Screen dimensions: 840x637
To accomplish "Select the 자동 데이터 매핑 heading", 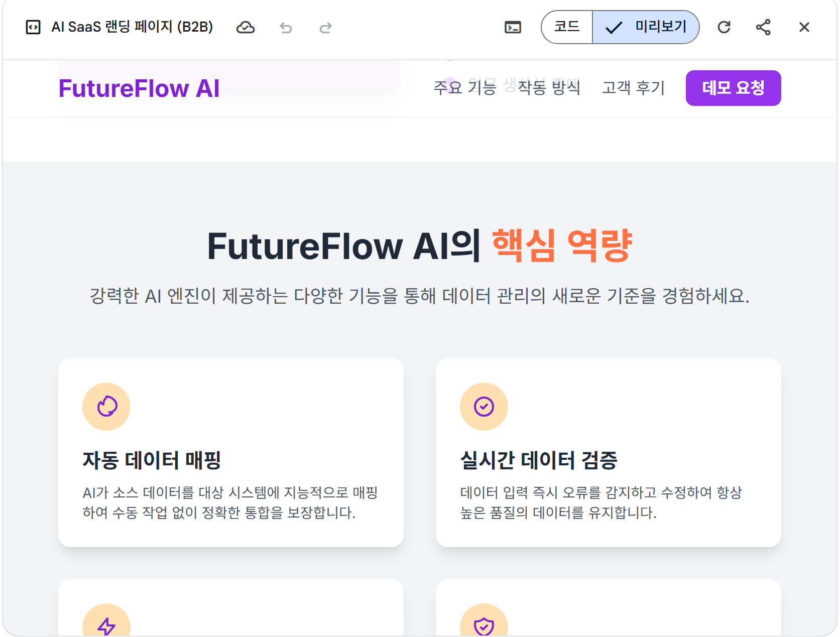I will click(152, 460).
